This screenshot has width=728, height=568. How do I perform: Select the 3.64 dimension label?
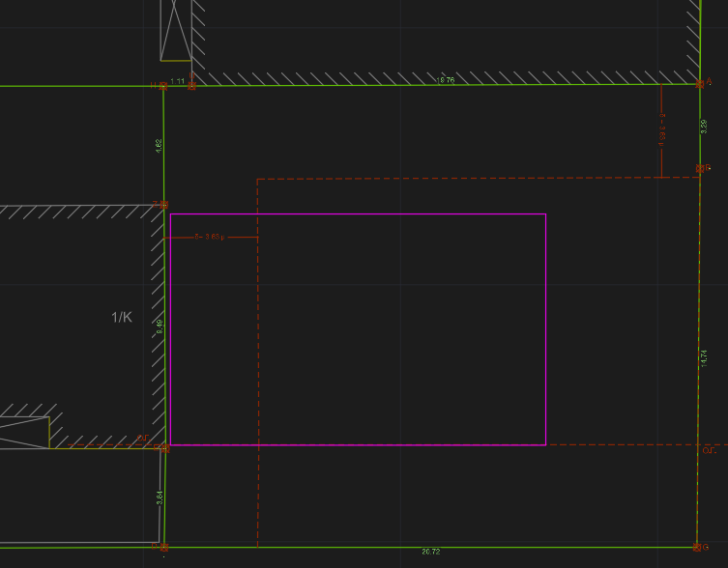160,497
